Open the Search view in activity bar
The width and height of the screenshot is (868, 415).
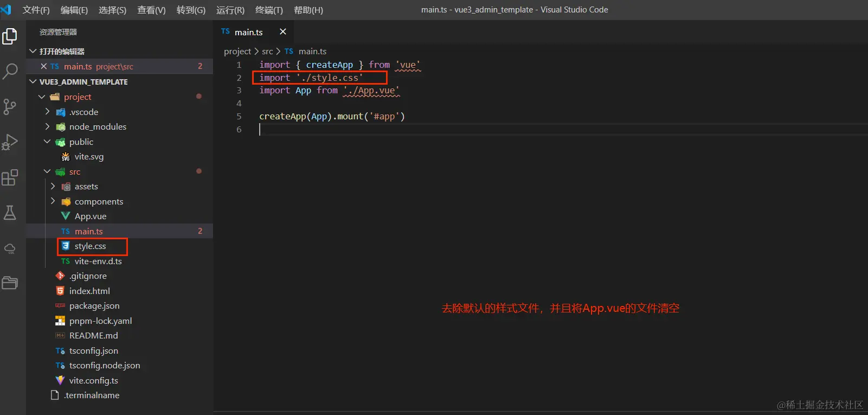[x=10, y=71]
